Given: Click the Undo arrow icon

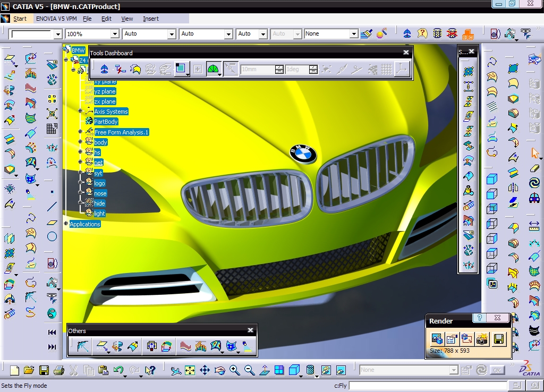Looking at the screenshot, I should [x=118, y=370].
